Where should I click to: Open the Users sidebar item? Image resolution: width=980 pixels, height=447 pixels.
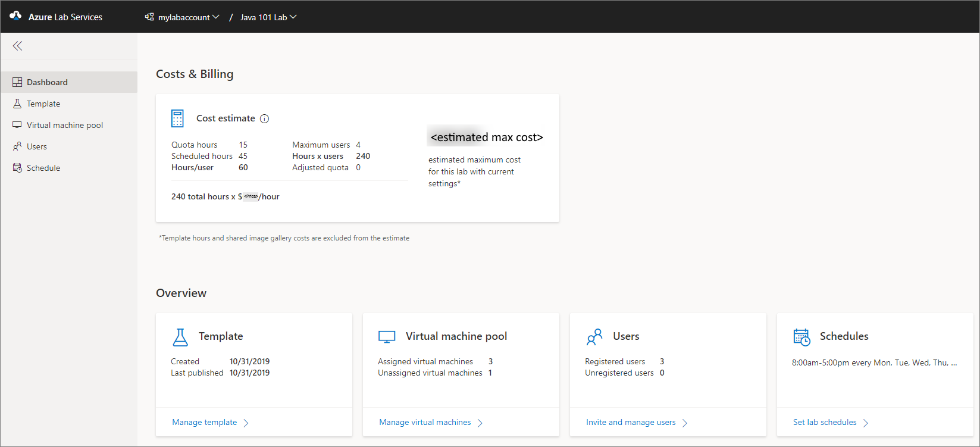pos(37,146)
